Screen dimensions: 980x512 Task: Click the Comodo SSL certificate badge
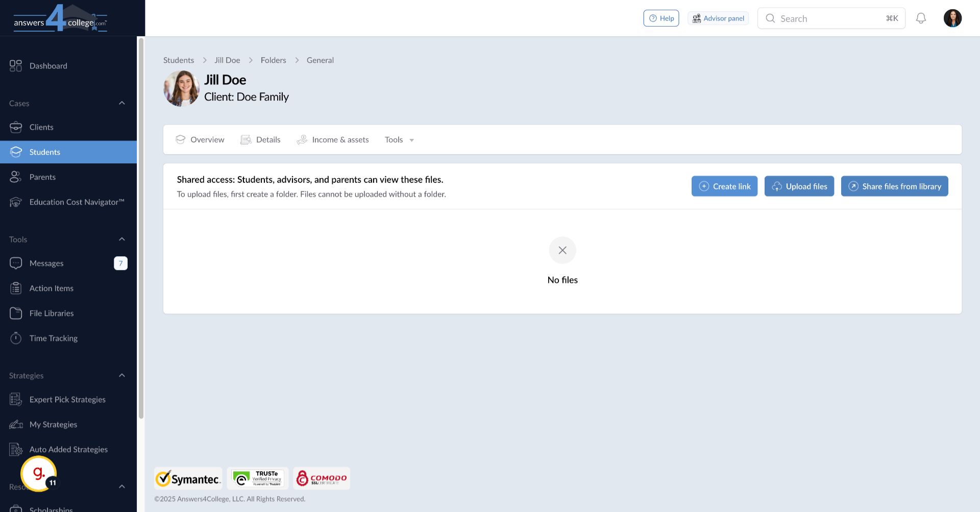point(322,479)
